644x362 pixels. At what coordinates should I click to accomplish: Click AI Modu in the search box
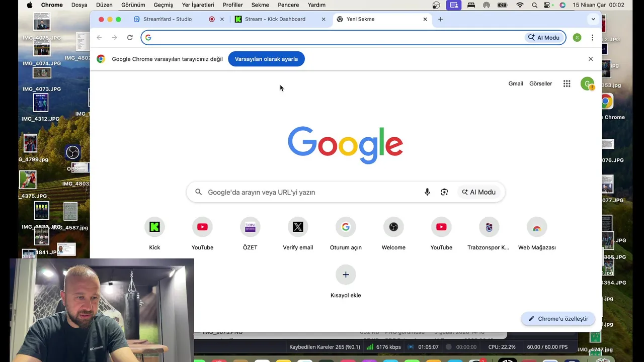pos(479,192)
